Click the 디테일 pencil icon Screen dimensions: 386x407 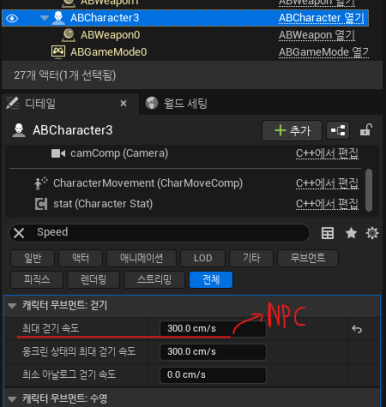click(x=13, y=103)
